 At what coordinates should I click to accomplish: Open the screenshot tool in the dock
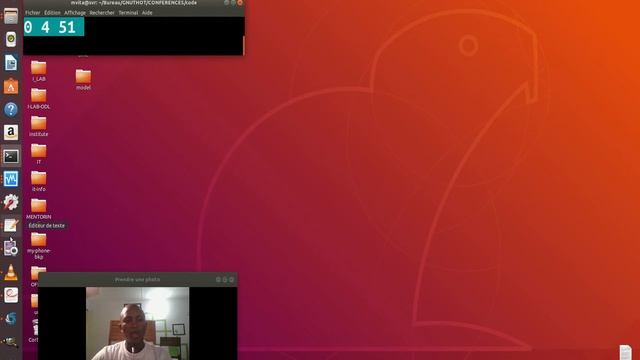[11, 248]
